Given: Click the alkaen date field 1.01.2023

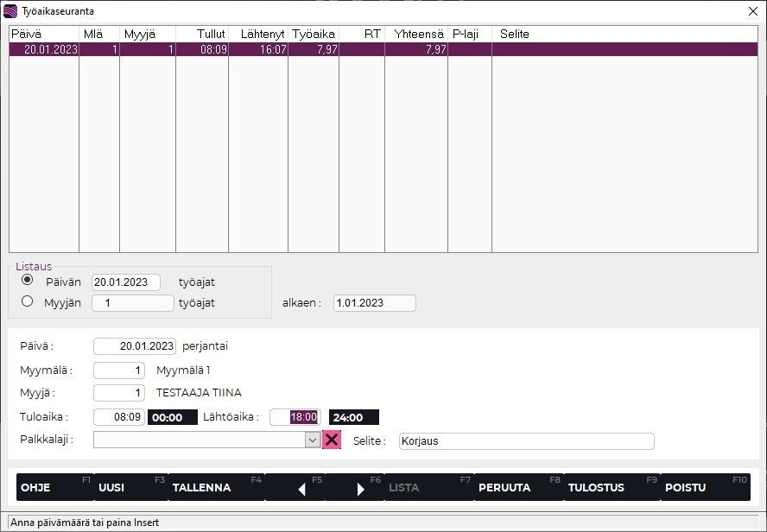Looking at the screenshot, I should click(374, 303).
